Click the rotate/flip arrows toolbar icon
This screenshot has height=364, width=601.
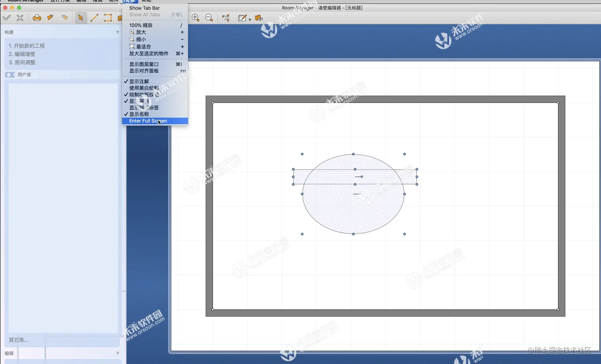coord(226,17)
